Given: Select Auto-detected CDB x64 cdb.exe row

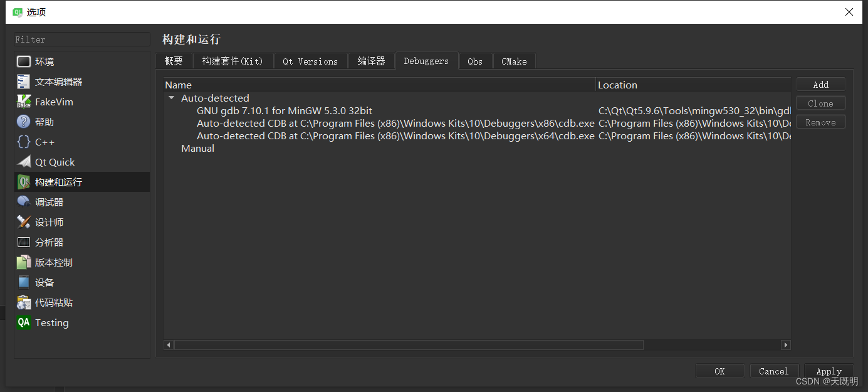Looking at the screenshot, I should click(x=476, y=135).
